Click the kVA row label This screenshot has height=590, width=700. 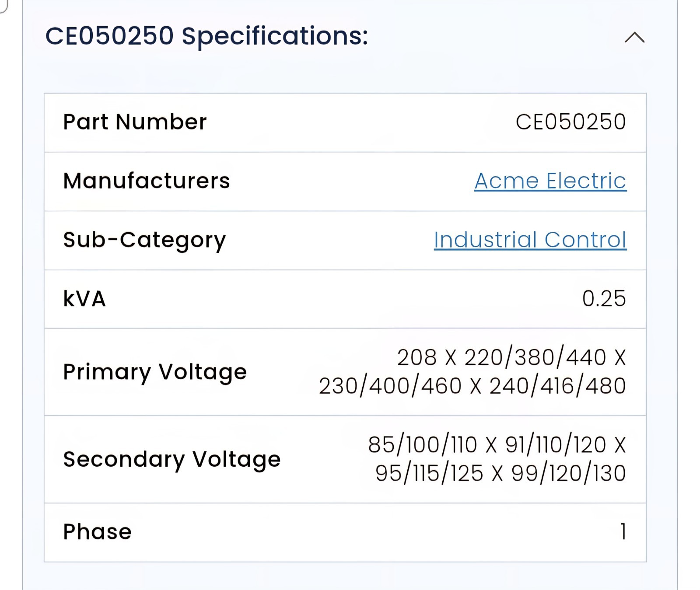point(84,299)
